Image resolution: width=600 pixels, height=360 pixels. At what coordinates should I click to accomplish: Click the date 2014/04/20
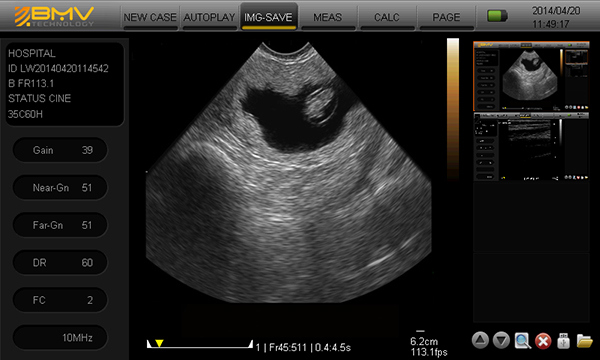click(556, 11)
